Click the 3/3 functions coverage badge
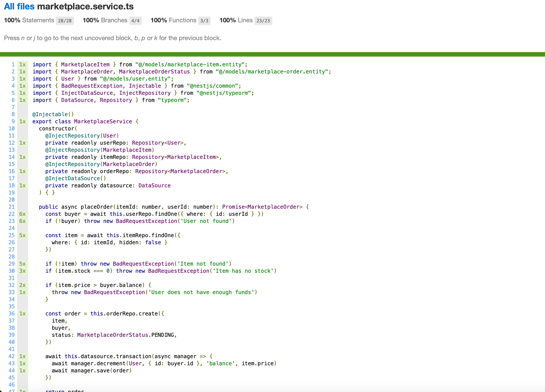 (x=204, y=21)
